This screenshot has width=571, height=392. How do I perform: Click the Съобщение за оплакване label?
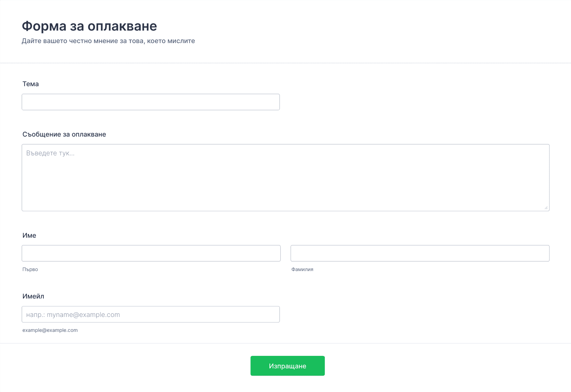[64, 134]
